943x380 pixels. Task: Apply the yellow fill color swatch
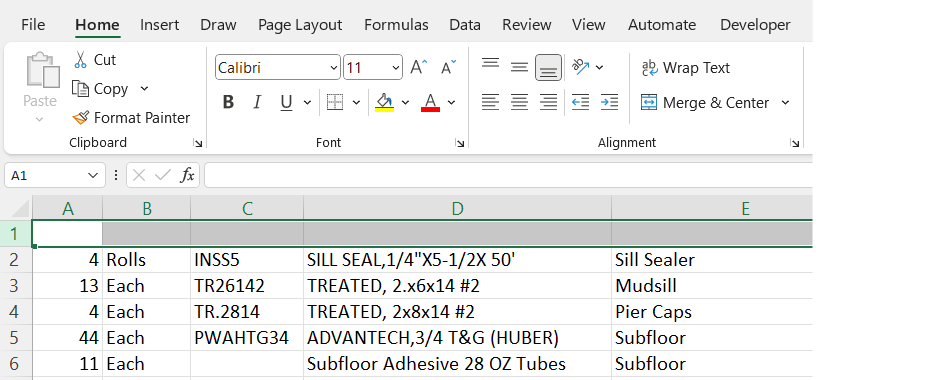pyautogui.click(x=384, y=103)
